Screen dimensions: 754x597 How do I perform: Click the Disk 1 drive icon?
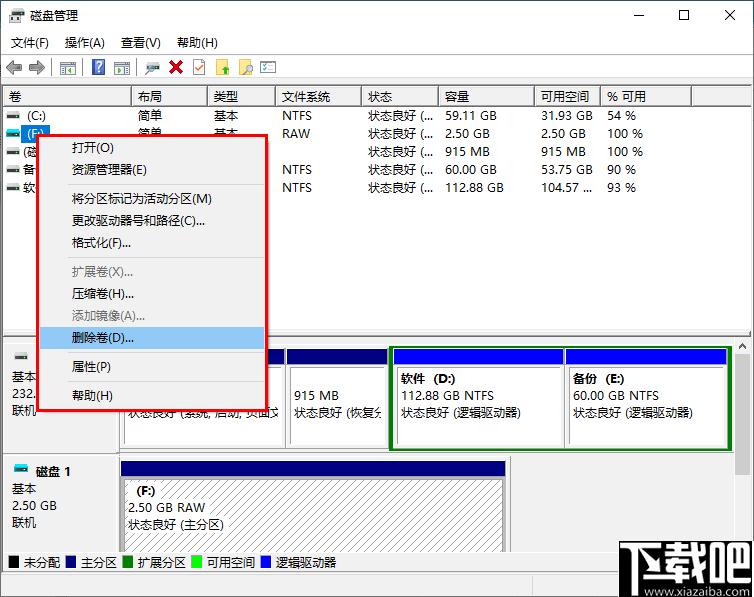(x=21, y=468)
